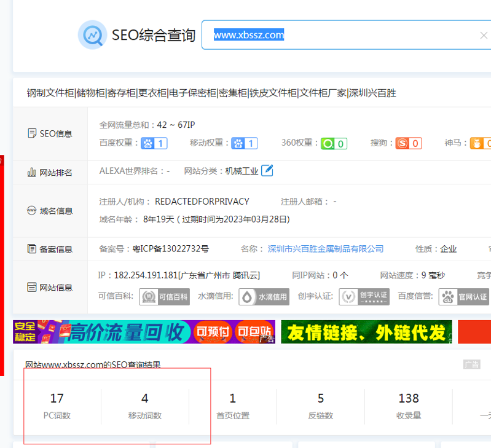This screenshot has width=491, height=448.
Task: Clear the domain search field with X
Action: coord(483,35)
